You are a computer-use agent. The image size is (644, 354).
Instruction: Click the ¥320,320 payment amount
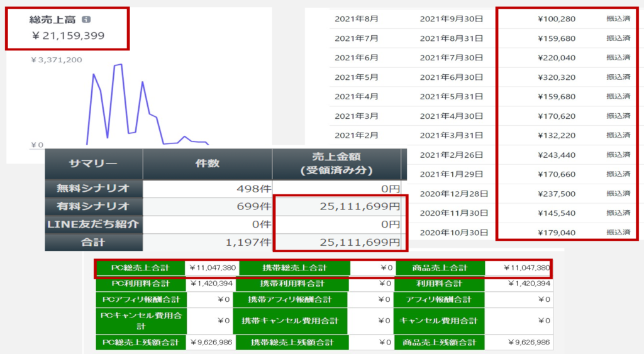point(556,77)
